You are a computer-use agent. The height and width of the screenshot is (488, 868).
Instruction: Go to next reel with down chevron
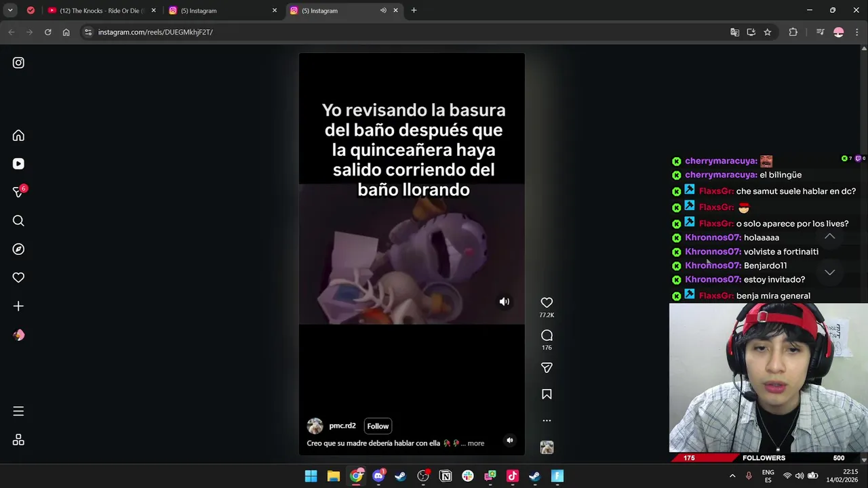829,272
